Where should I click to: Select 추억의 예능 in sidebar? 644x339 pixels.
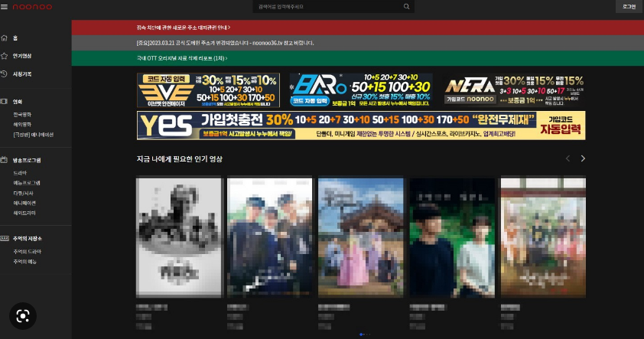click(x=24, y=262)
